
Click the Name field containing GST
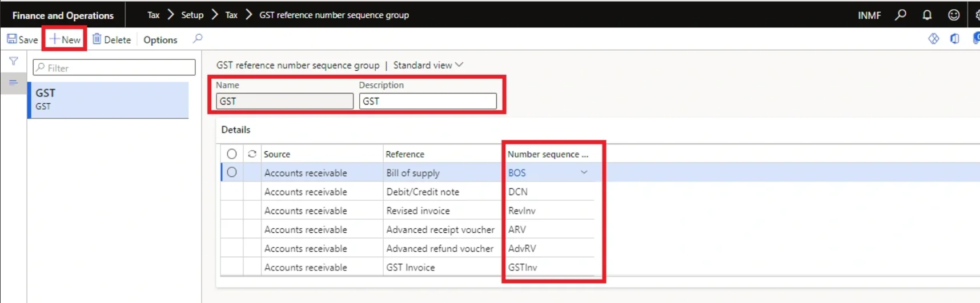284,101
